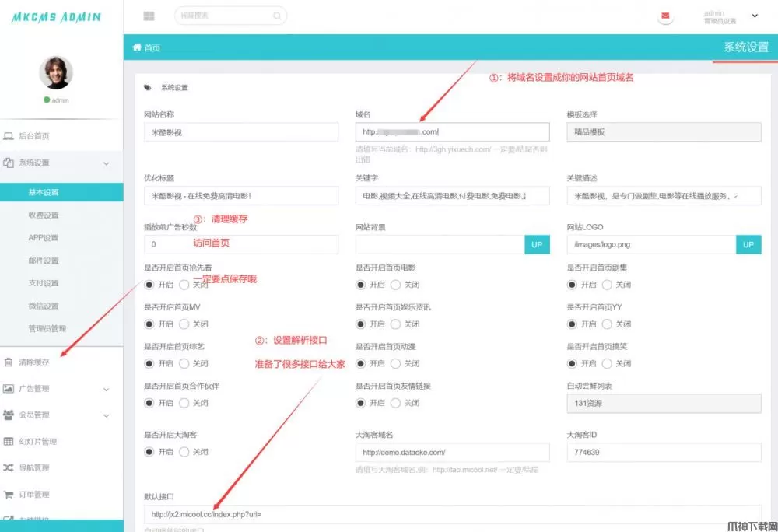Screen dimensions: 778x532
Task: Click the 会员管理 users icon
Action: 9,415
